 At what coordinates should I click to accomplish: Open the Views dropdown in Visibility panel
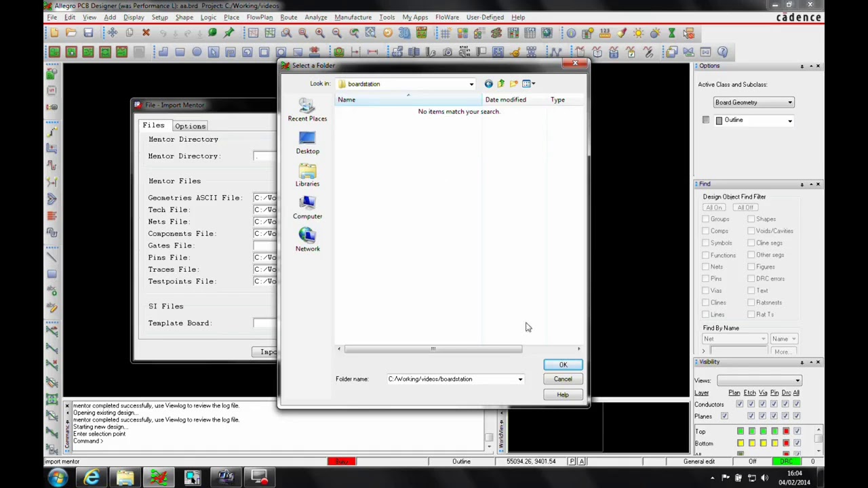tap(797, 380)
